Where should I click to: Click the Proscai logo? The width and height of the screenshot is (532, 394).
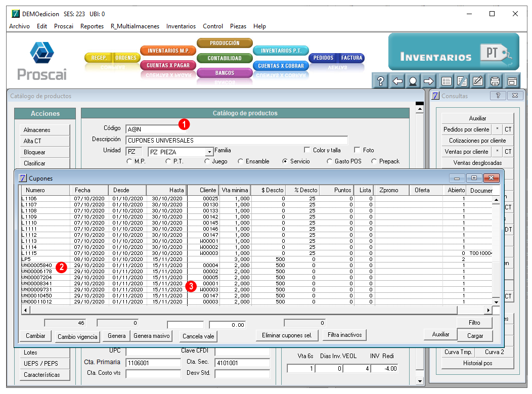(x=42, y=61)
